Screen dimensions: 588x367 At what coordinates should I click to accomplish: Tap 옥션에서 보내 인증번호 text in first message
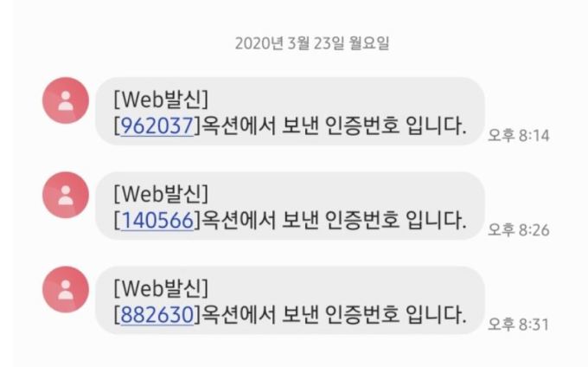click(x=301, y=126)
